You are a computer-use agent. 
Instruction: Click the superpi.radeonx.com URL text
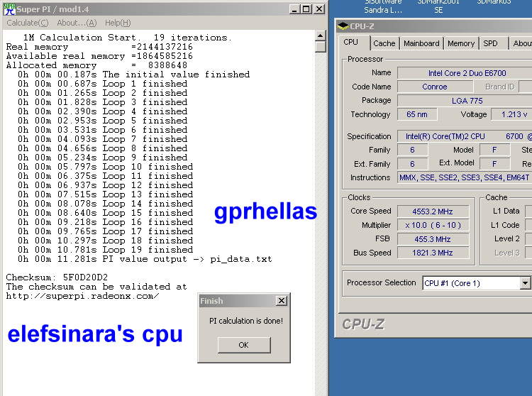[82, 296]
